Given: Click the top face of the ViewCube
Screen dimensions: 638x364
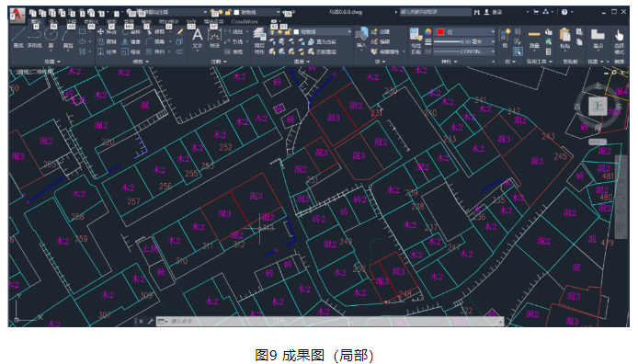Looking at the screenshot, I should (598, 106).
